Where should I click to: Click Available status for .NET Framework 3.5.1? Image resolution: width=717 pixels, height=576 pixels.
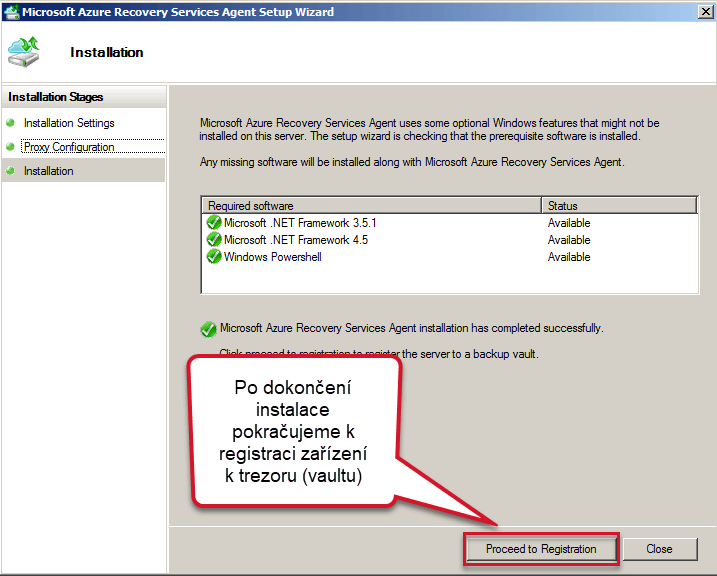(x=569, y=223)
